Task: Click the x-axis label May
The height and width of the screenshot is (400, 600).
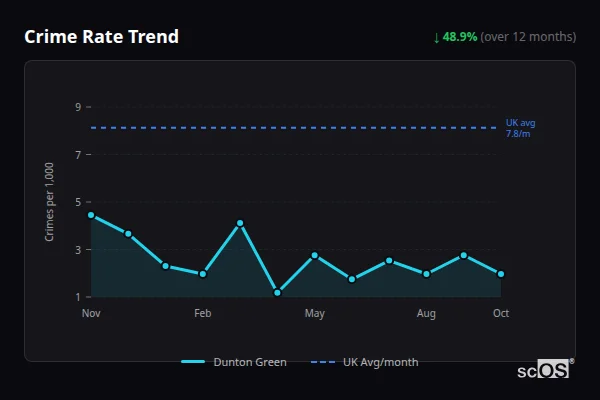Action: coord(315,314)
